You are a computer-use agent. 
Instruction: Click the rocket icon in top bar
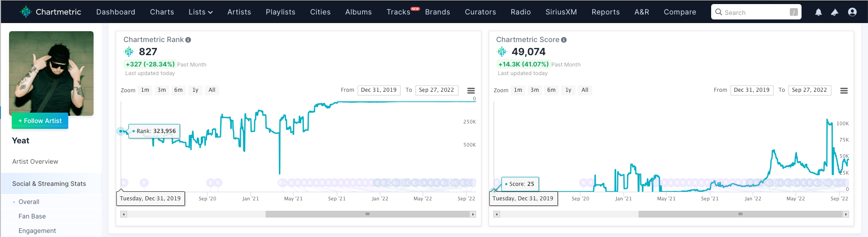pos(835,12)
